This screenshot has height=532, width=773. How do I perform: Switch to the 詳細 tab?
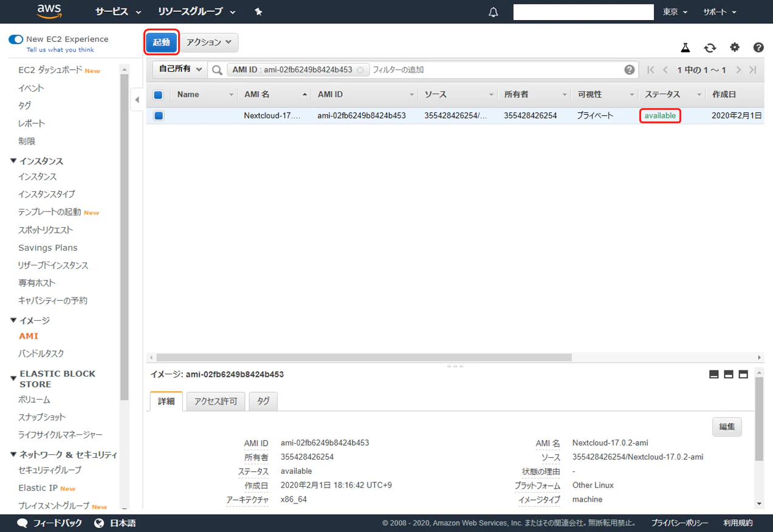(x=166, y=401)
